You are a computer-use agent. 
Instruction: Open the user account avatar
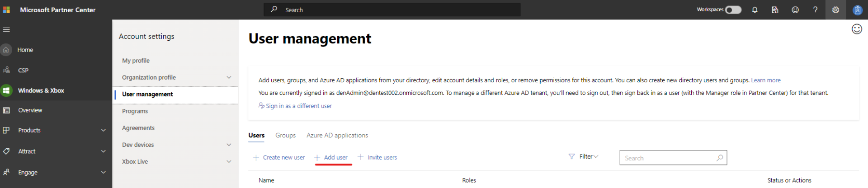pyautogui.click(x=857, y=10)
